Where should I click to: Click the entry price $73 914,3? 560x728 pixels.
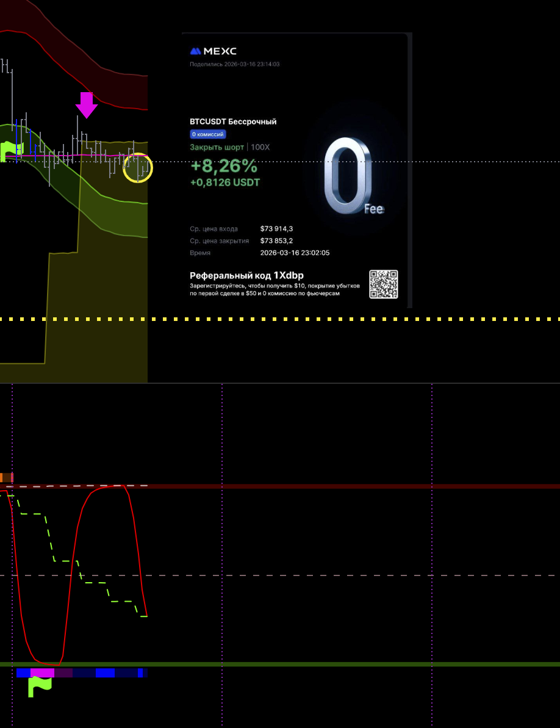[276, 229]
